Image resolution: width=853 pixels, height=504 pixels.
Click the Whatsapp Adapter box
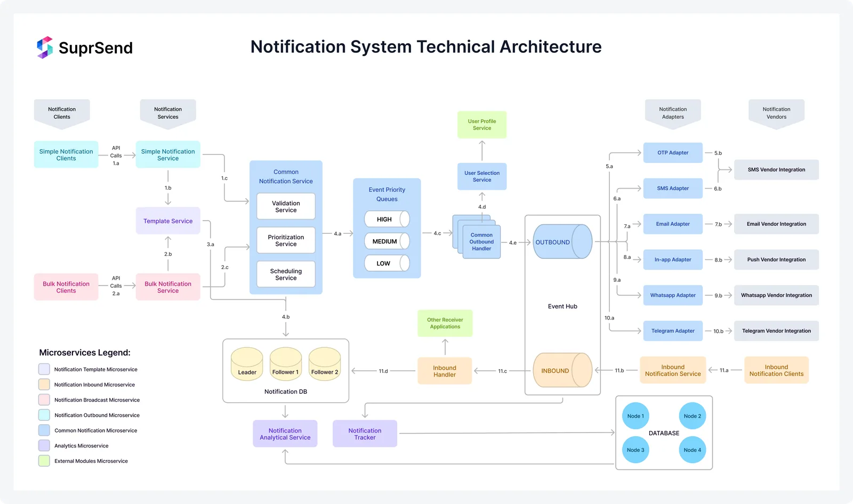click(x=673, y=295)
